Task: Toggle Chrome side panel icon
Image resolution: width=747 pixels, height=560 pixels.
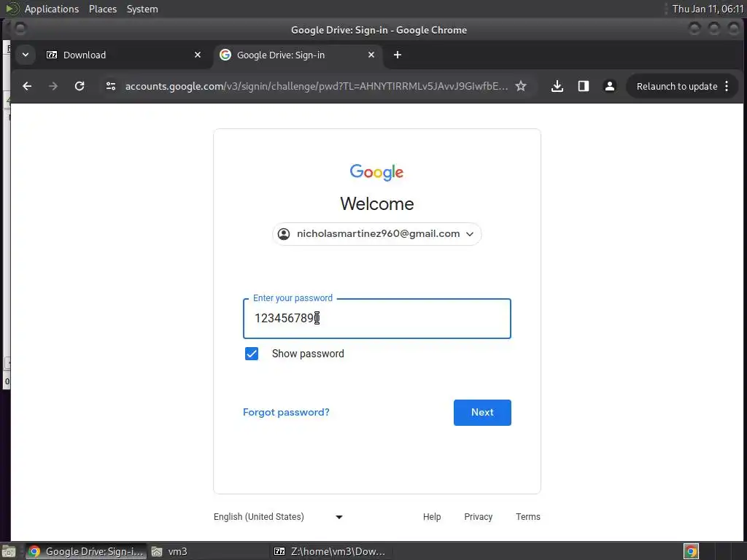Action: pyautogui.click(x=583, y=86)
